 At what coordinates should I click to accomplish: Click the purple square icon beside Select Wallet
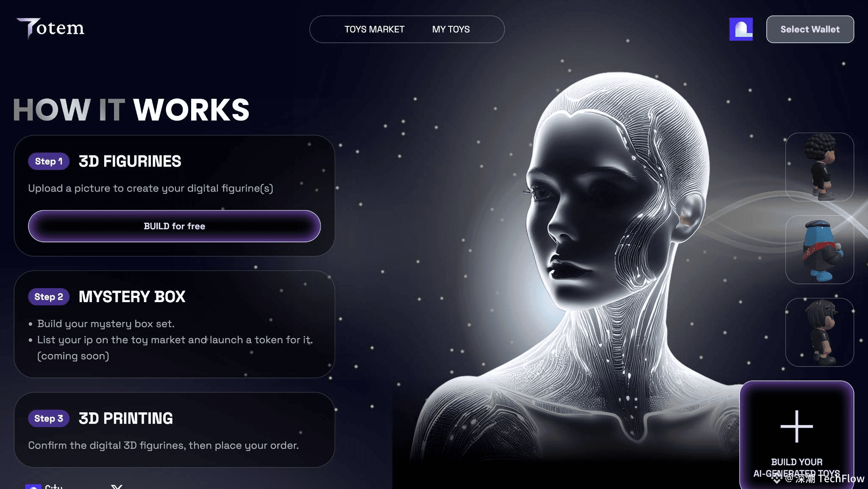[x=741, y=29]
